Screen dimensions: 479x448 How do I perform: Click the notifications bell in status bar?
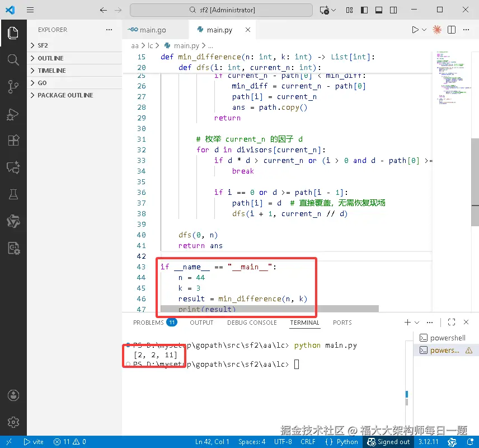[x=470, y=442]
